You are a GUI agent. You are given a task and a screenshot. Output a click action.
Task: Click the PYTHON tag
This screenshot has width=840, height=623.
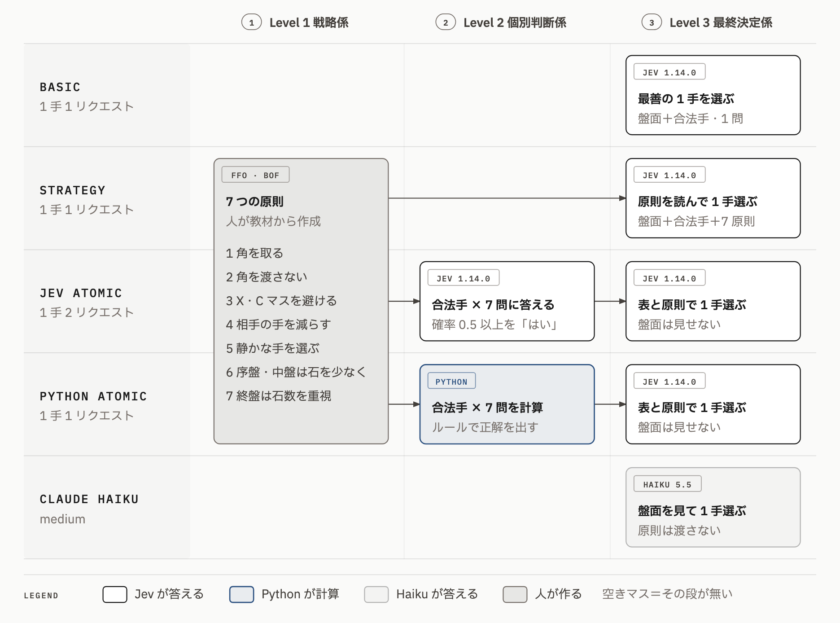tap(451, 381)
